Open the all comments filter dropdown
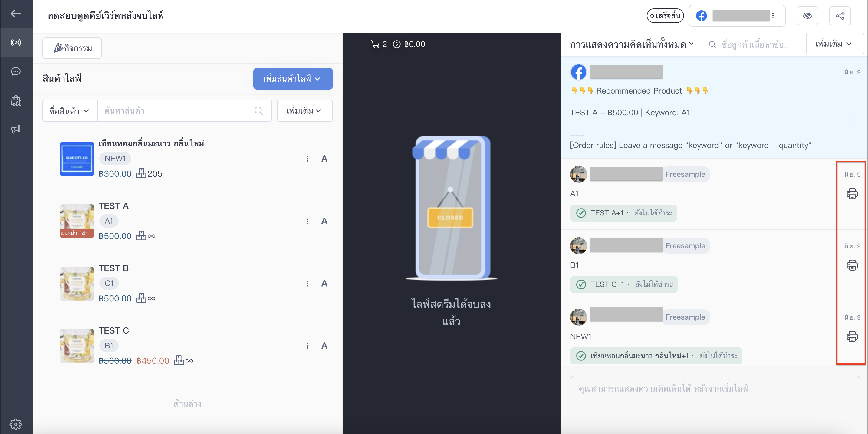 tap(632, 44)
